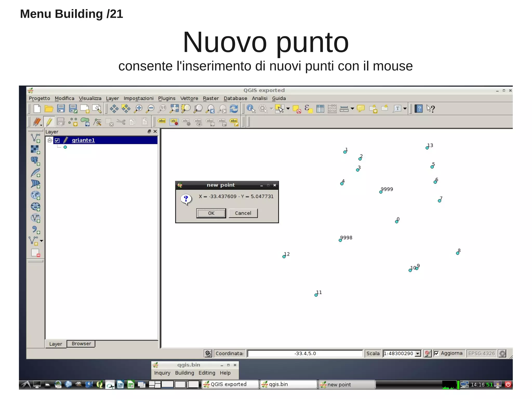Open Inquiry menu in qgis.bin window

tap(162, 373)
